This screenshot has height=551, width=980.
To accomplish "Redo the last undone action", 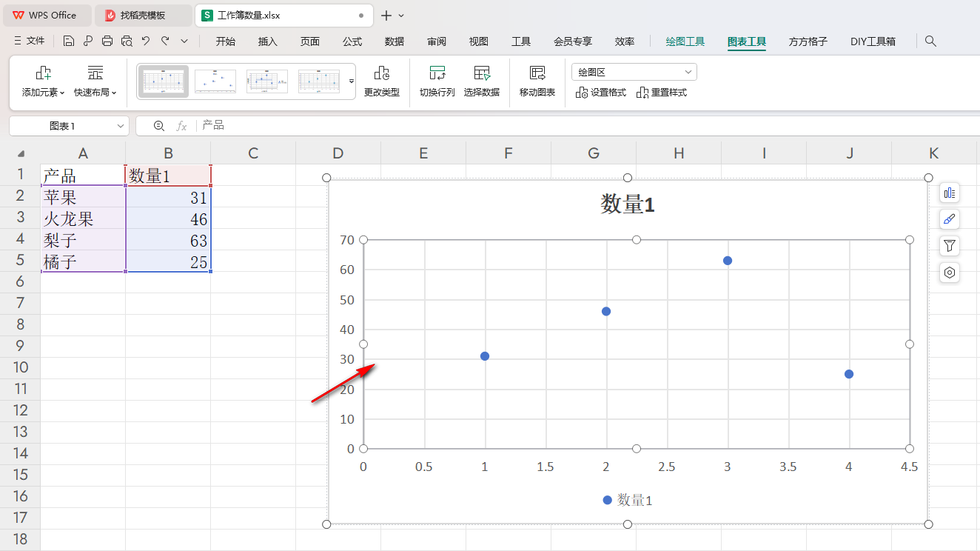I will [165, 41].
